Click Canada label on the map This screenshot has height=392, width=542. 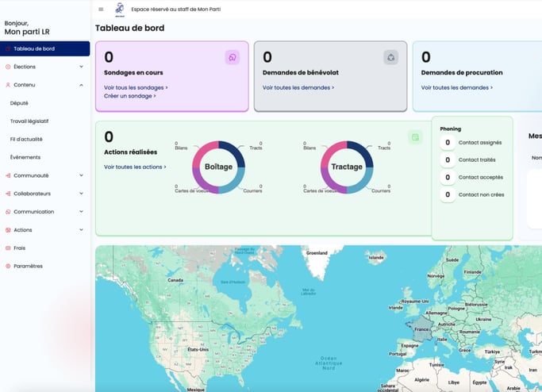175,280
